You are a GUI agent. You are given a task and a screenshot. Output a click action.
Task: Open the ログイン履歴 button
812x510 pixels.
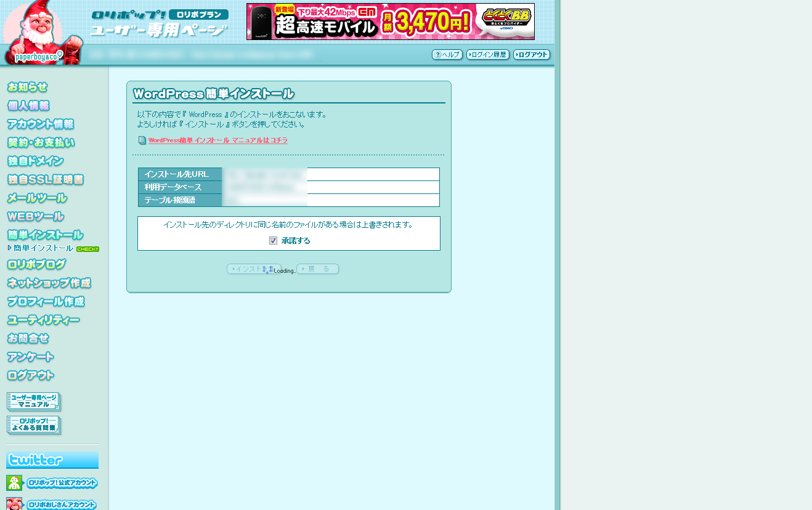488,55
